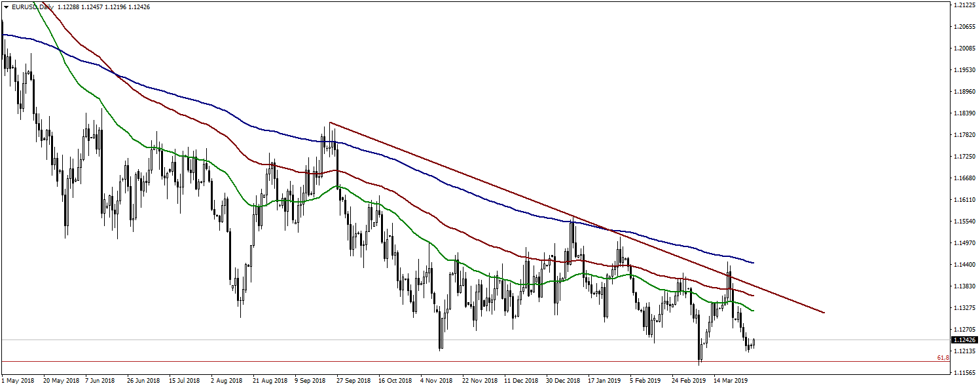Select the 4 Nov 2018 date marker
Screen dimensions: 980x388
click(x=436, y=380)
